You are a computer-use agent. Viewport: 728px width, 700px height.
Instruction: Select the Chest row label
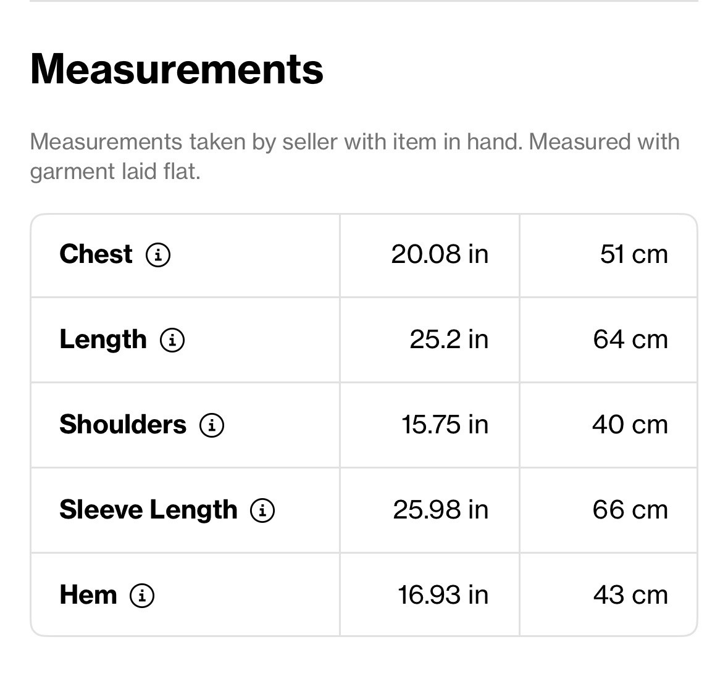pos(96,254)
